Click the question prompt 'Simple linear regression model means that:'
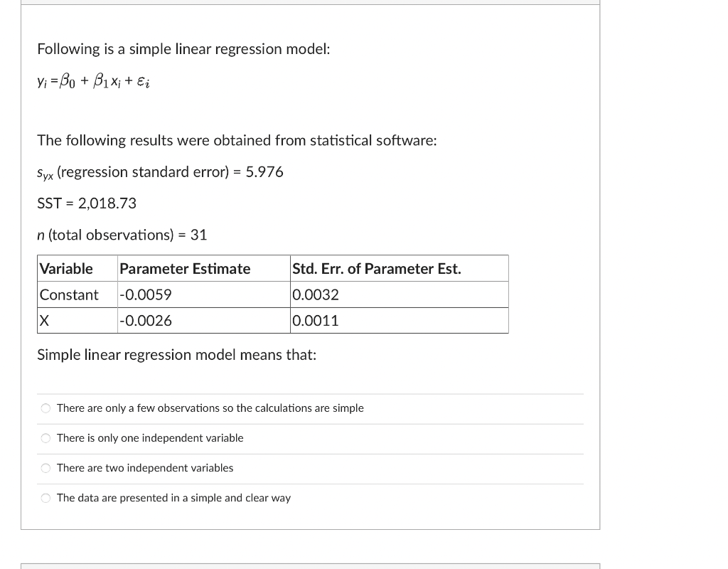728x569 pixels. coord(176,354)
